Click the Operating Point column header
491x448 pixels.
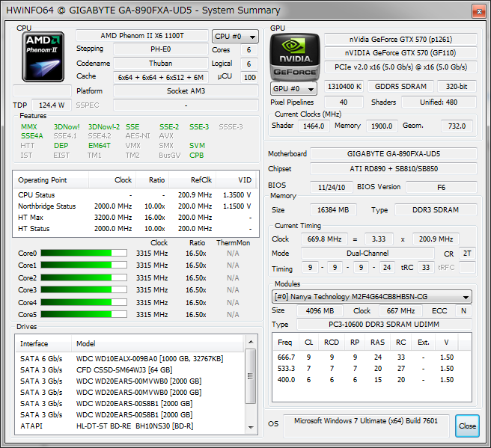click(x=51, y=180)
